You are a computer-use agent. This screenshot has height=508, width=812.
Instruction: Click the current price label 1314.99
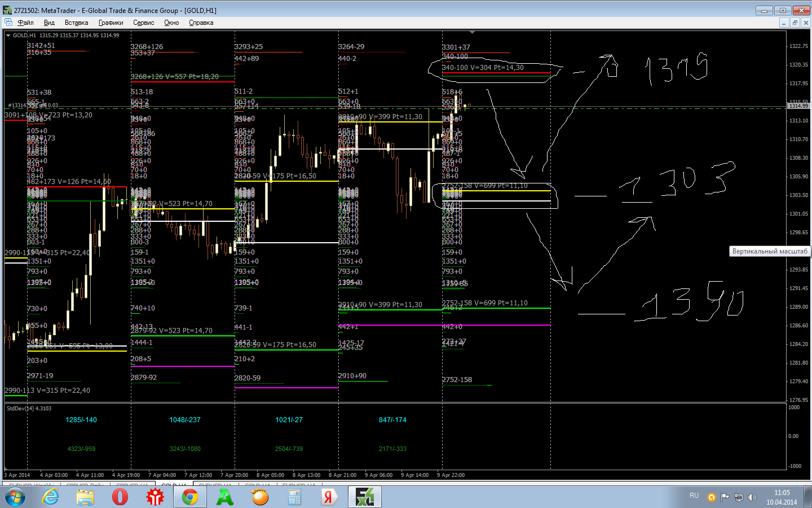click(798, 106)
